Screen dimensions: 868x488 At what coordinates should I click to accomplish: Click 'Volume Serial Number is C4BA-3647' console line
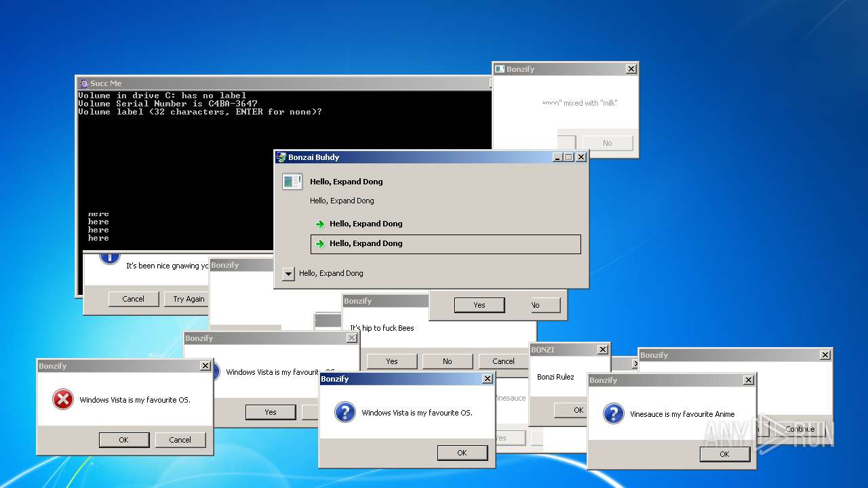(167, 104)
